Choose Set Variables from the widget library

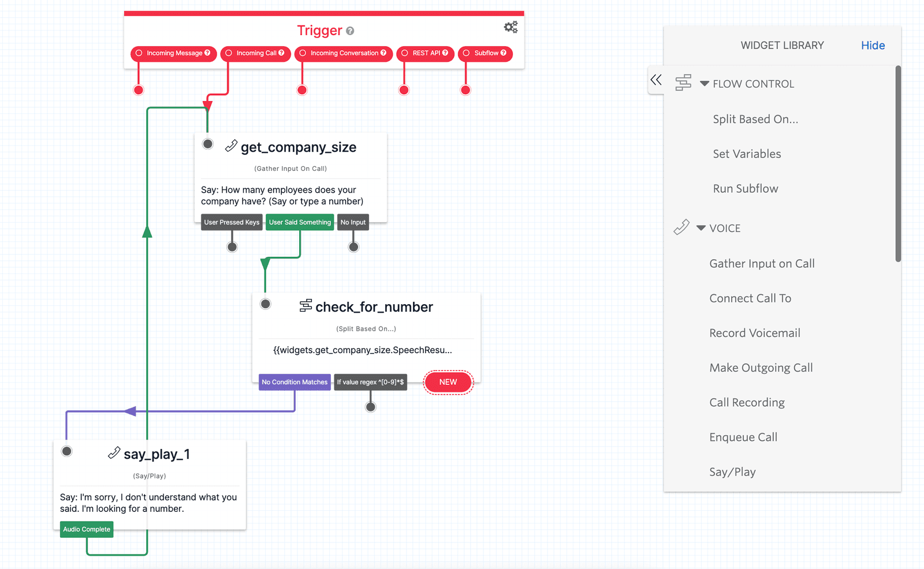(x=747, y=154)
